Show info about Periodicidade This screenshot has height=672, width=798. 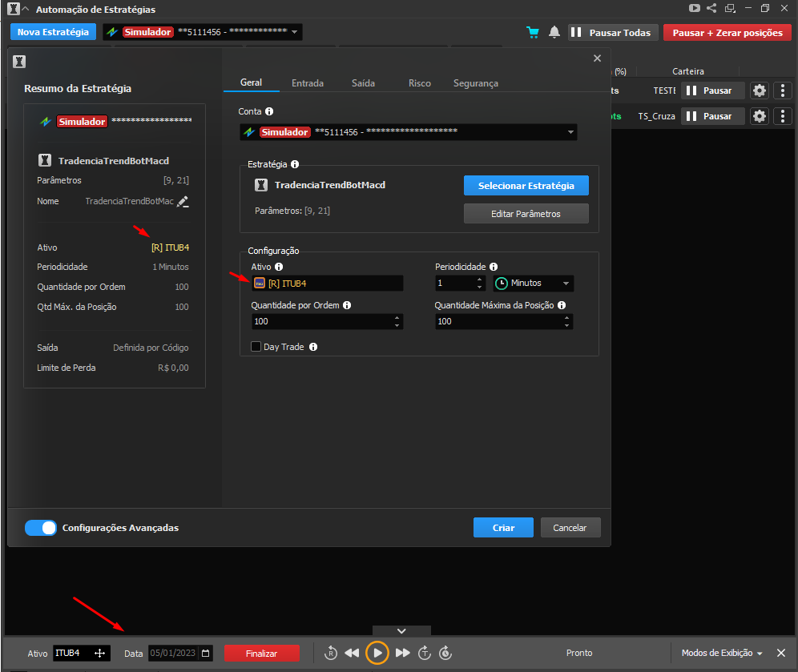[x=494, y=267]
